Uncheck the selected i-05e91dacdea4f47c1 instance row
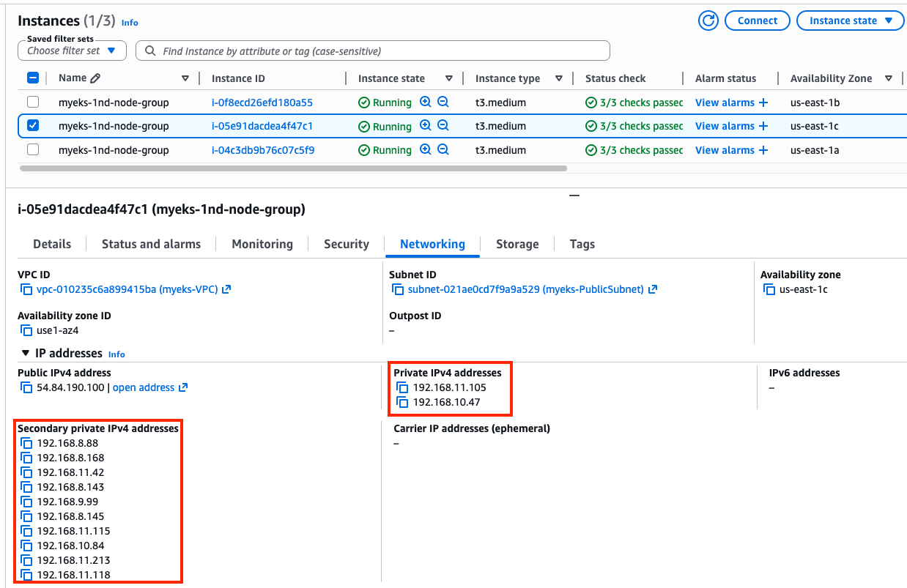The height and width of the screenshot is (588, 907). coord(33,126)
